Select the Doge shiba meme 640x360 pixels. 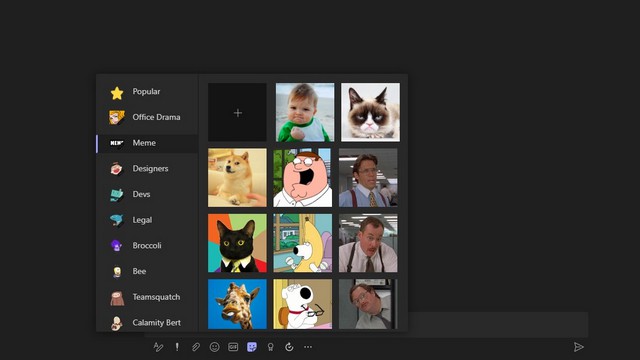click(238, 178)
